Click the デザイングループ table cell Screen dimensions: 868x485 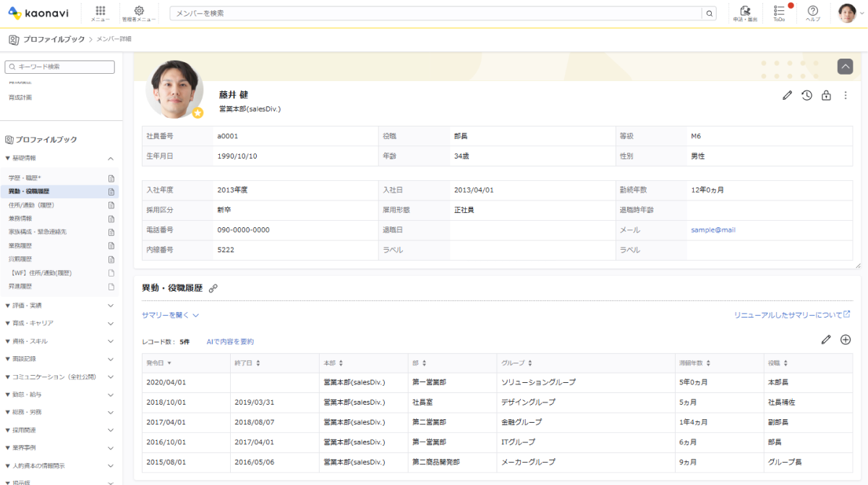point(528,402)
